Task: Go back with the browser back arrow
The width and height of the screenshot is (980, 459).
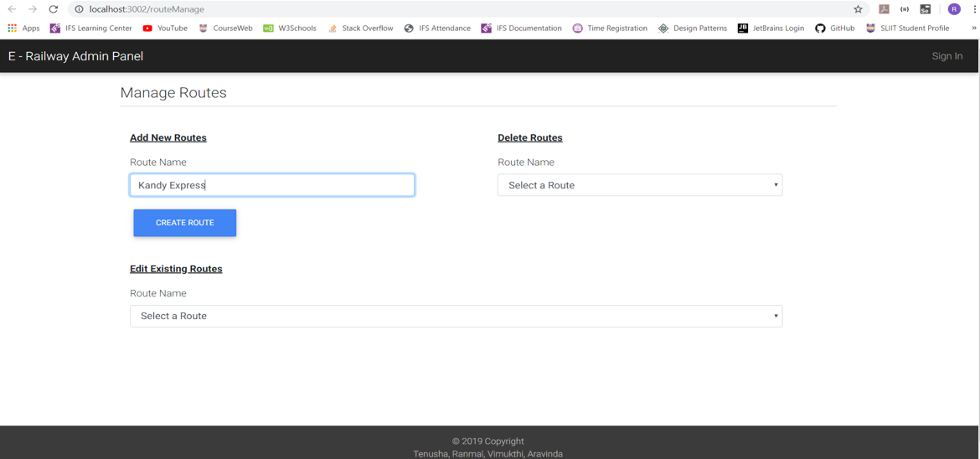Action: pos(12,9)
